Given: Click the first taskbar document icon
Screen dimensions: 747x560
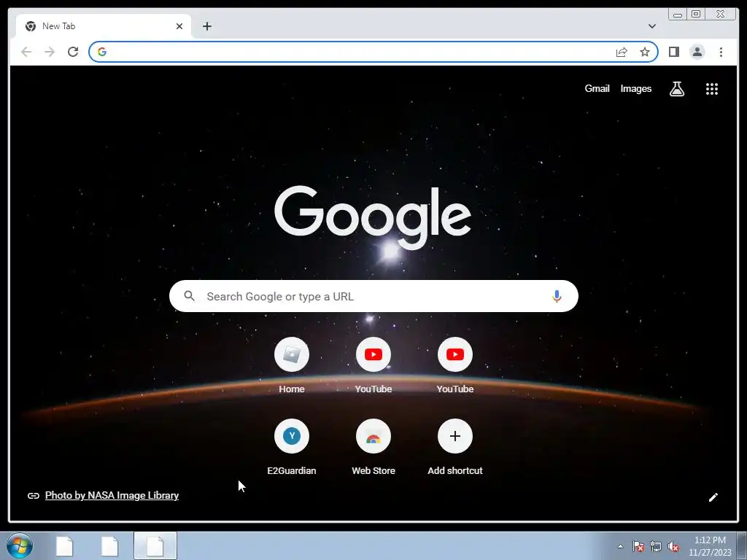Looking at the screenshot, I should pyautogui.click(x=64, y=545).
